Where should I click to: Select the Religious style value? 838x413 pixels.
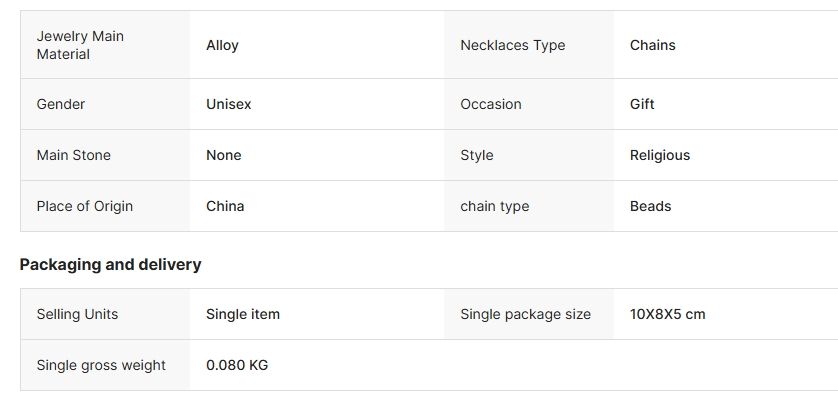pyautogui.click(x=659, y=155)
